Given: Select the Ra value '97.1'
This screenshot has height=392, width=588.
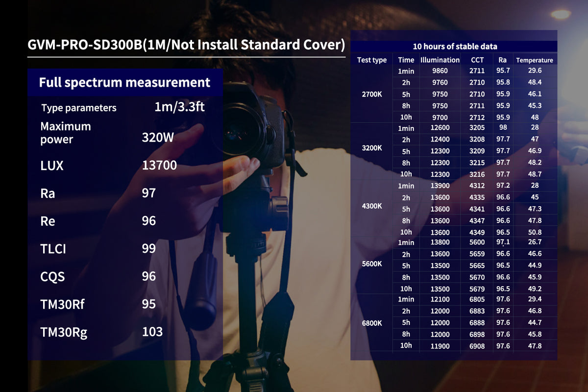Looking at the screenshot, I should [503, 243].
